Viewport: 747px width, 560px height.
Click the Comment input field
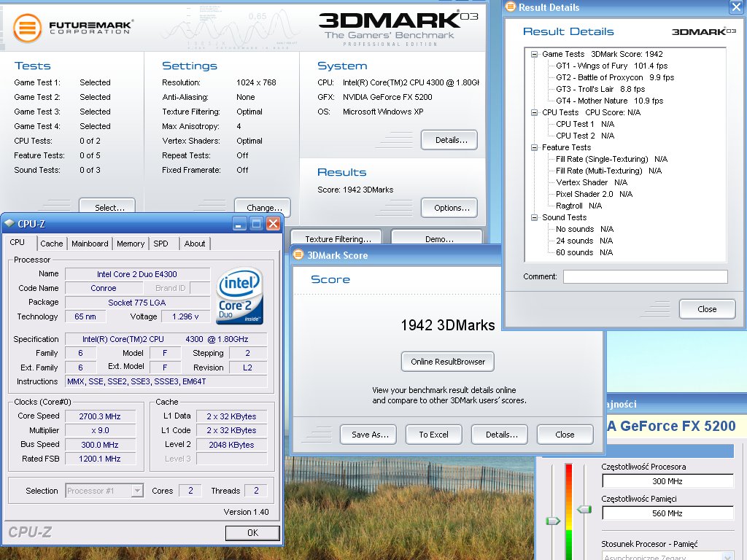tap(646, 276)
